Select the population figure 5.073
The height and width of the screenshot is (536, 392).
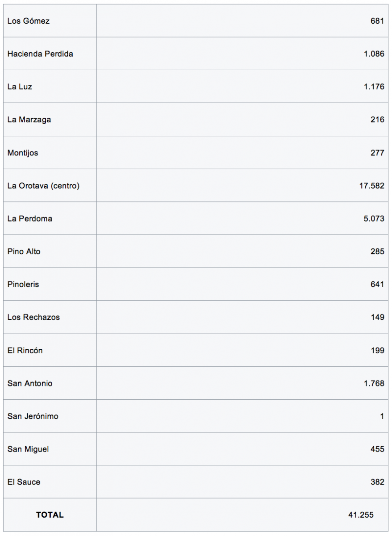point(374,218)
